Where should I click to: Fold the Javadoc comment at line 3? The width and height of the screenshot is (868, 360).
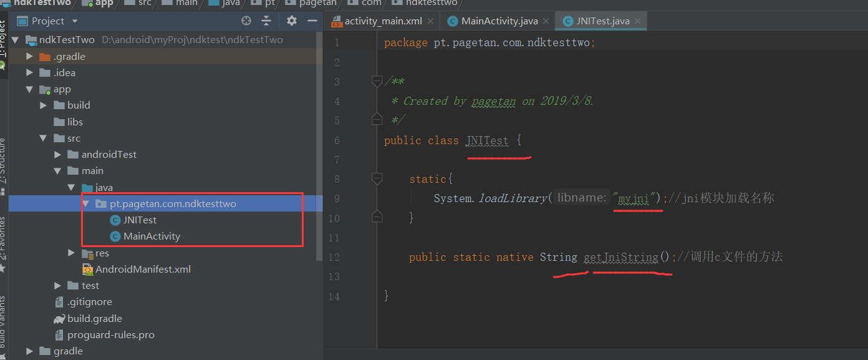click(x=377, y=81)
